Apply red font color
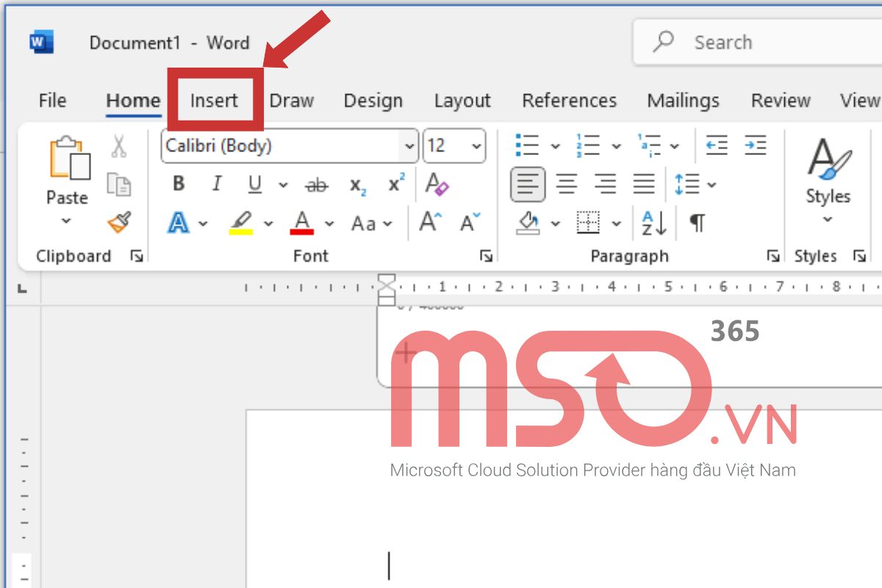The width and height of the screenshot is (882, 588). point(302,222)
